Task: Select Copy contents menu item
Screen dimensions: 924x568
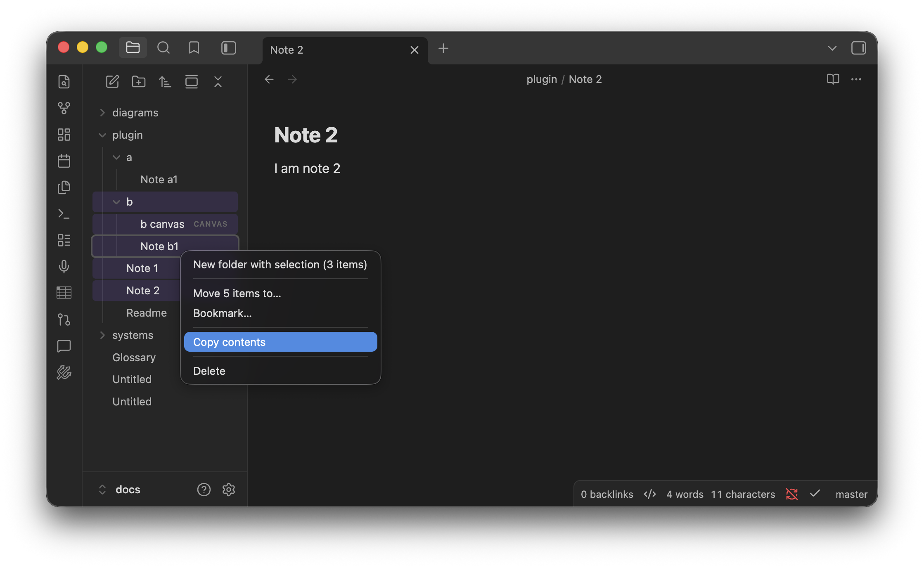Action: coord(280,342)
